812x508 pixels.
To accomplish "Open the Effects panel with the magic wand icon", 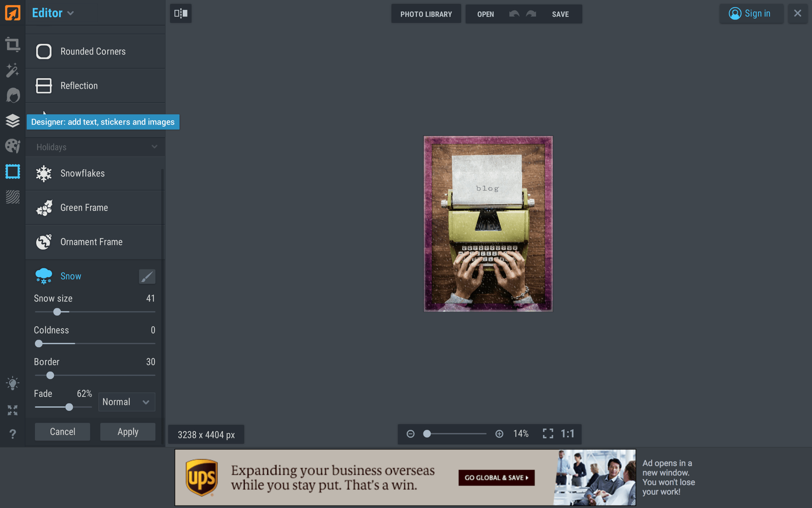I will pyautogui.click(x=12, y=70).
